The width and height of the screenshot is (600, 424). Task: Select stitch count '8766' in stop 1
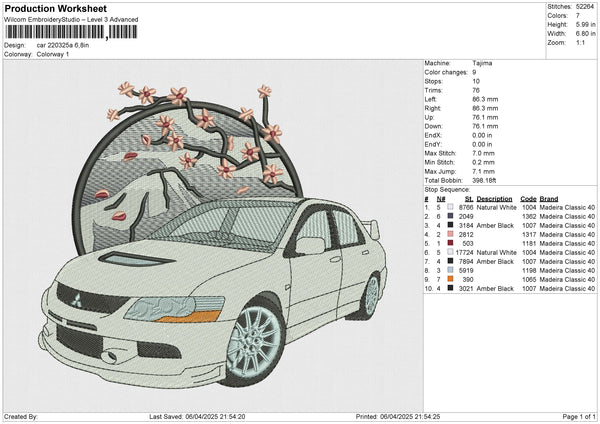point(466,207)
